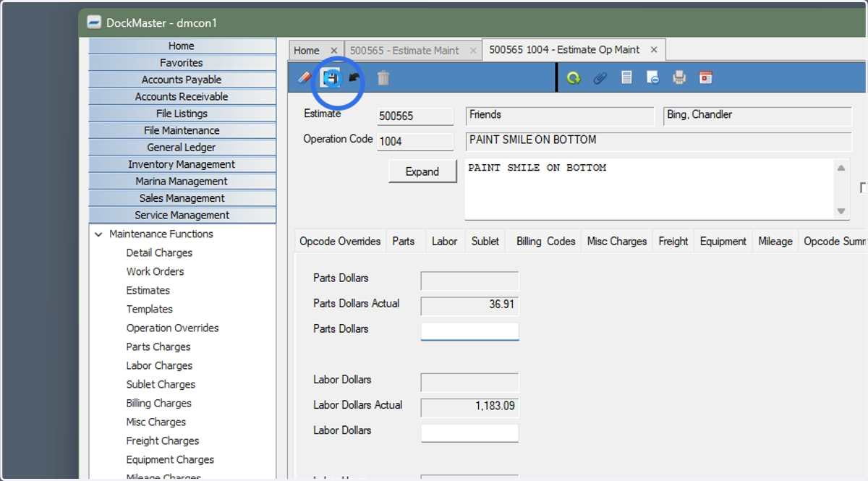Open the Mileage tab
Screen dimensions: 868x481
[775, 242]
